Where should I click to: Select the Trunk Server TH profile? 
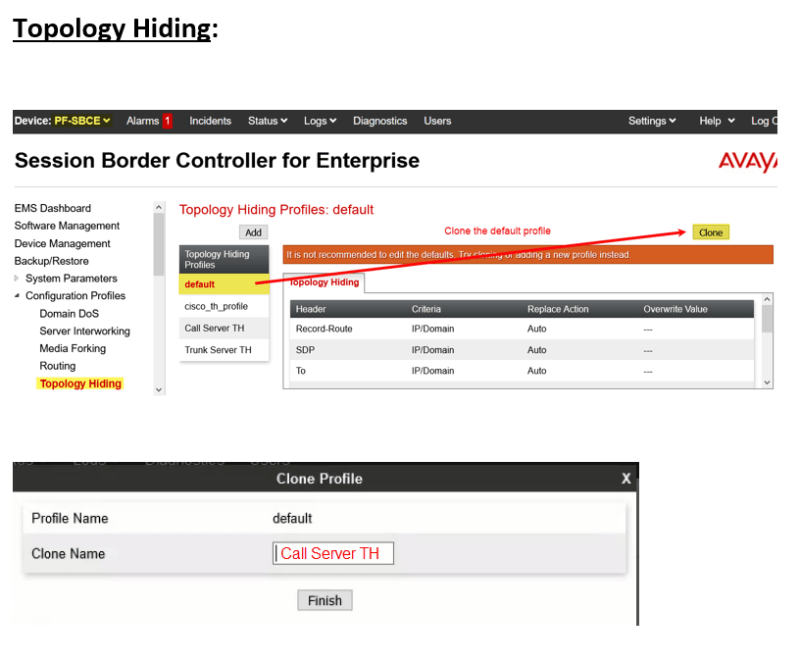pos(224,350)
